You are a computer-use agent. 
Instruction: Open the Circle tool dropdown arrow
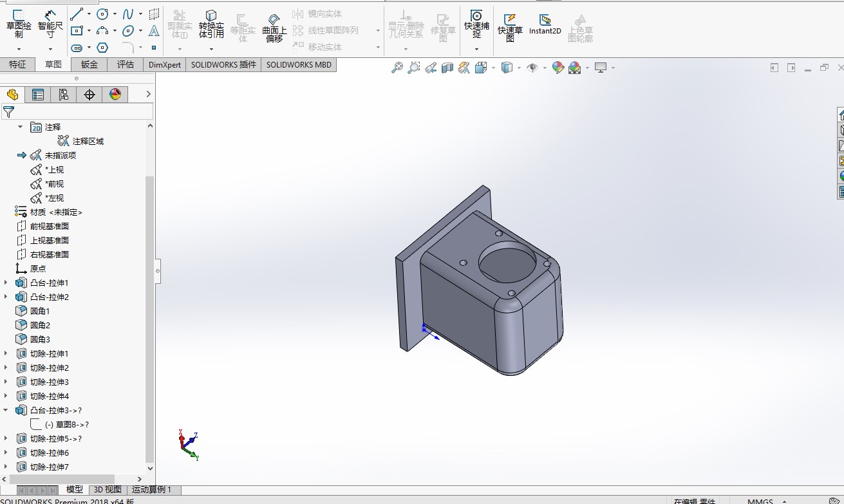coord(115,14)
